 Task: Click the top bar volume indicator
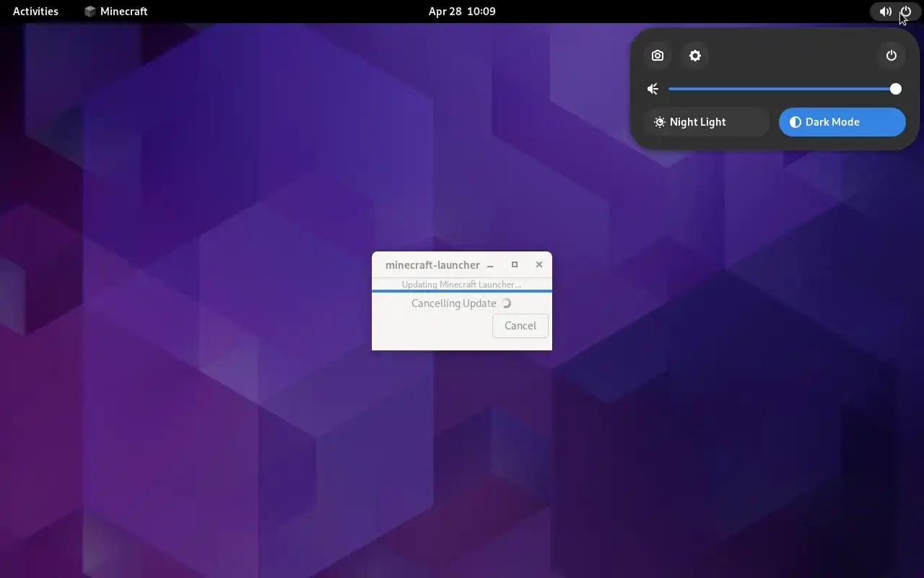886,12
